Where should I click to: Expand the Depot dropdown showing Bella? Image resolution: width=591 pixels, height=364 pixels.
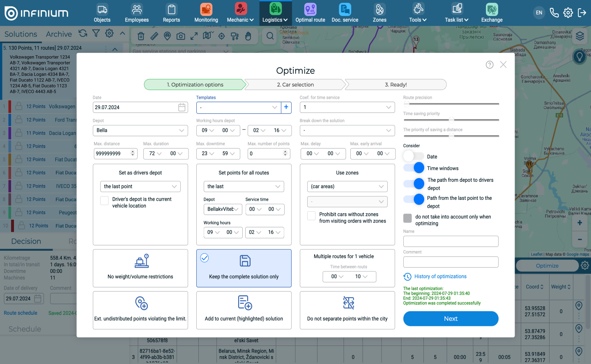point(140,130)
